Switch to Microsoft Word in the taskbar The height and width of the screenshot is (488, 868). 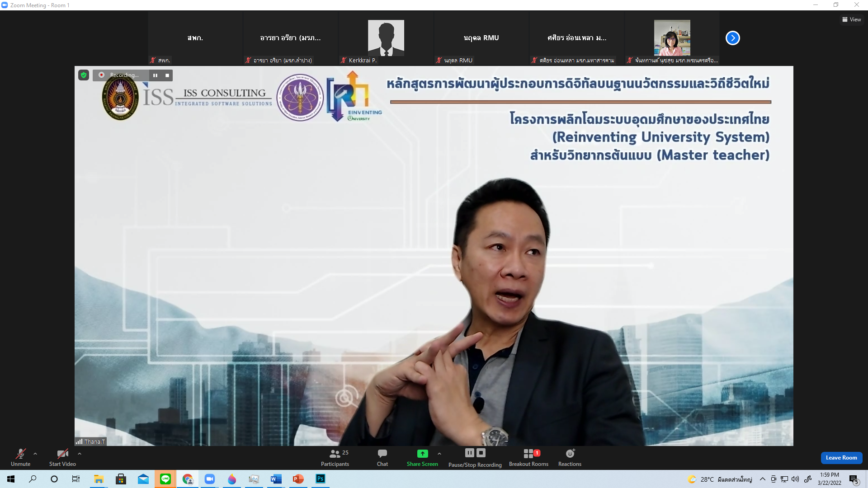coord(276,479)
